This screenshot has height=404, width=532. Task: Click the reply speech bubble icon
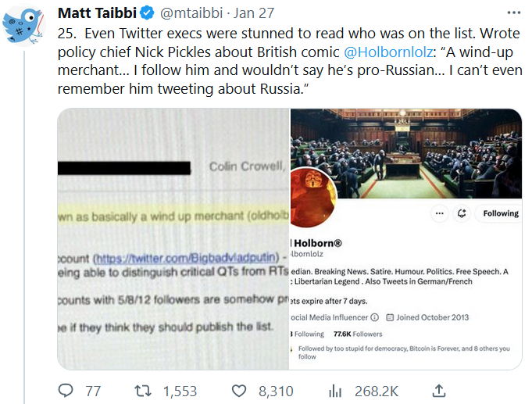[x=67, y=390]
